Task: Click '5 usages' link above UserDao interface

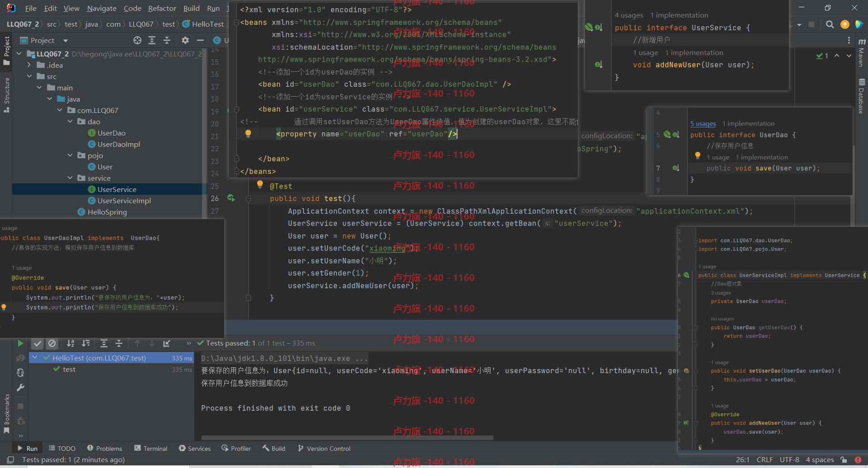Action: [703, 123]
